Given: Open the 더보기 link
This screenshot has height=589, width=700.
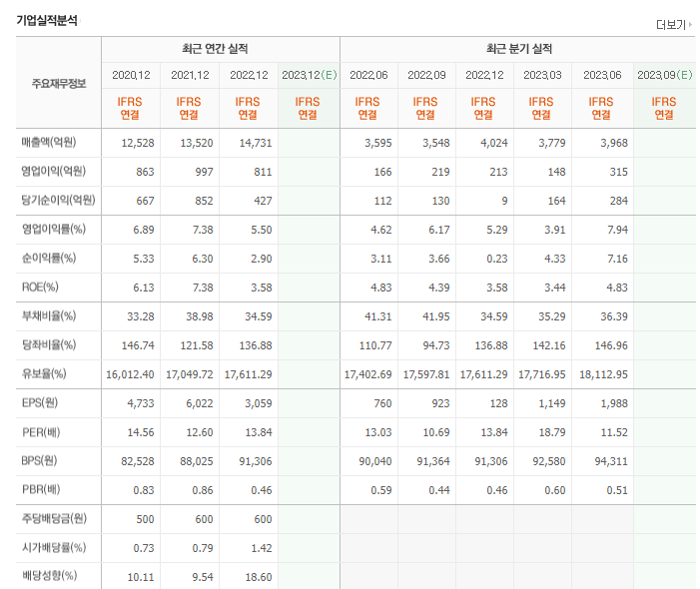Looking at the screenshot, I should pos(670,25).
